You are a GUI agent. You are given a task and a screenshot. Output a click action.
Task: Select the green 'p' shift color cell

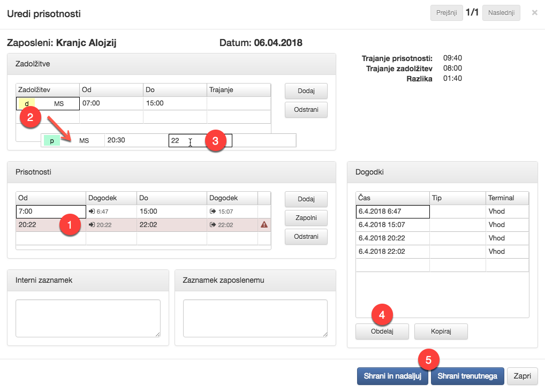pos(52,140)
